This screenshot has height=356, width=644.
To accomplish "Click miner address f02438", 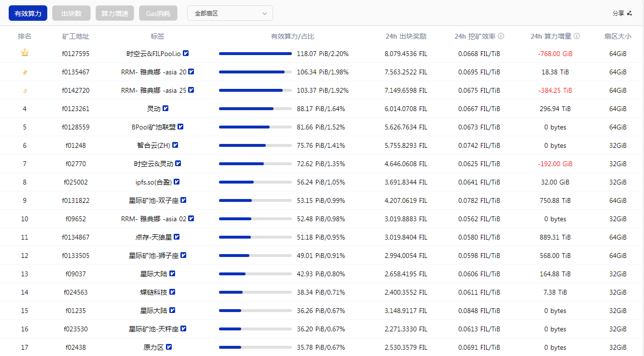I will click(76, 347).
